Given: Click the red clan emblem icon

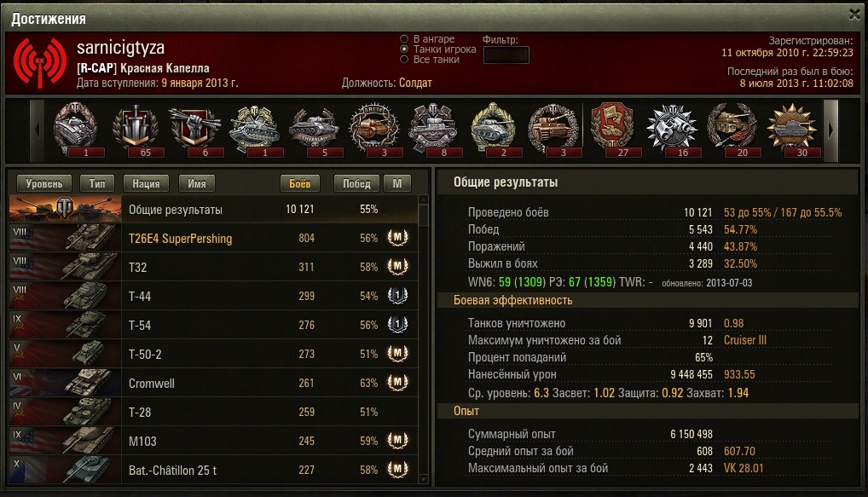Looking at the screenshot, I should pyautogui.click(x=40, y=62).
